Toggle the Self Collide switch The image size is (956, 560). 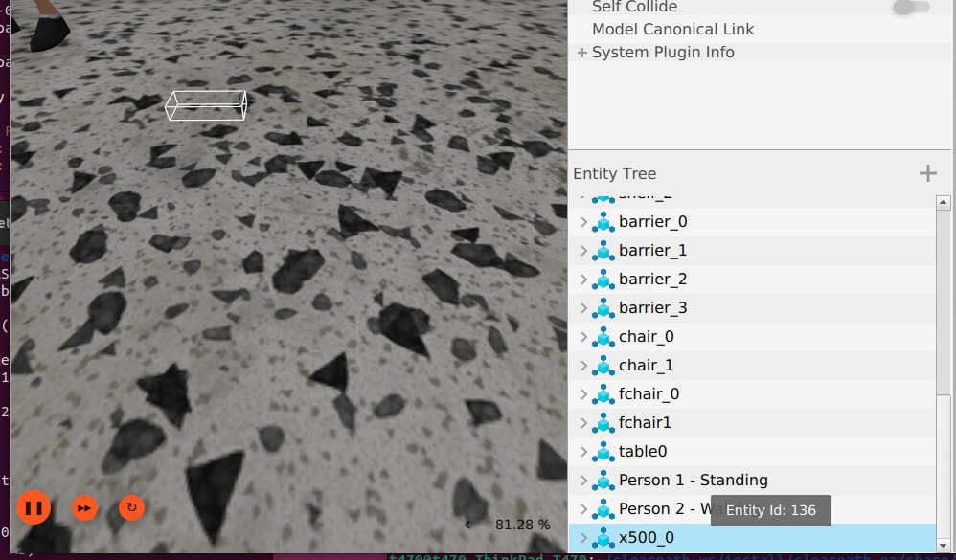point(910,8)
